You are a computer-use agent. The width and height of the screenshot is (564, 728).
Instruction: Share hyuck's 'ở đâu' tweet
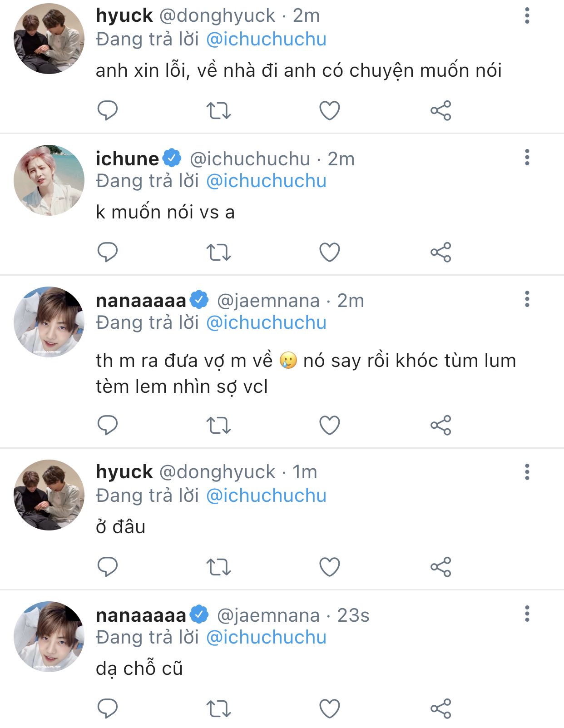[440, 567]
